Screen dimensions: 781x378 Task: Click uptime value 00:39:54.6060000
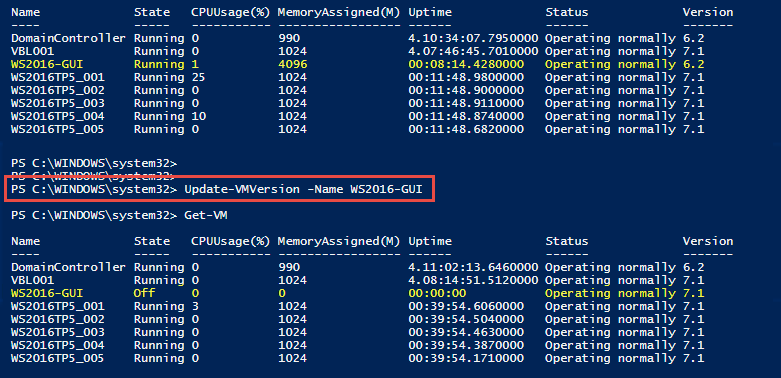click(x=466, y=306)
